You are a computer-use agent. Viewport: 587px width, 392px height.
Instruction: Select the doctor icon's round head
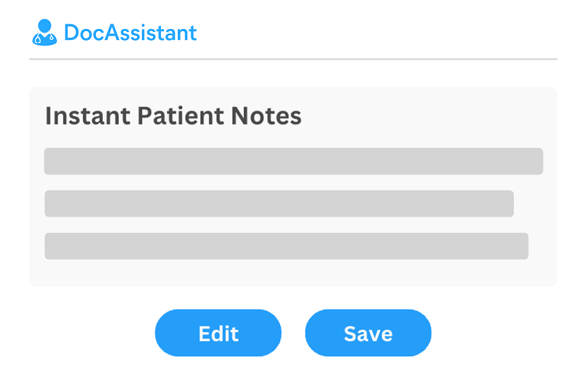click(x=45, y=26)
